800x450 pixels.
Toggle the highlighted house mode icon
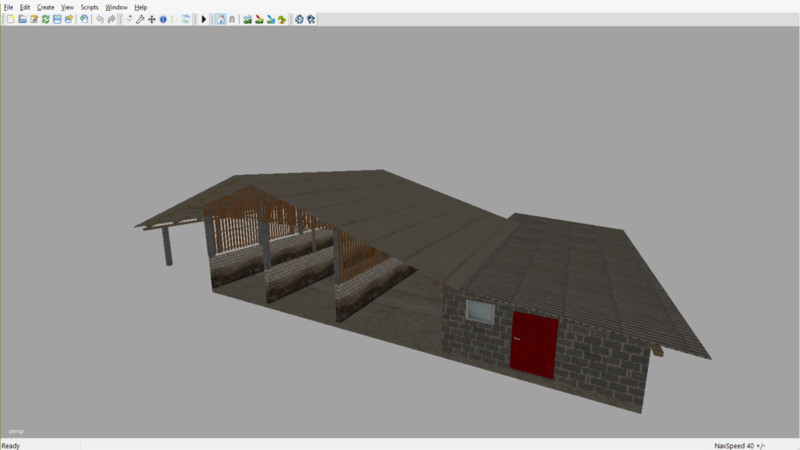[220, 19]
